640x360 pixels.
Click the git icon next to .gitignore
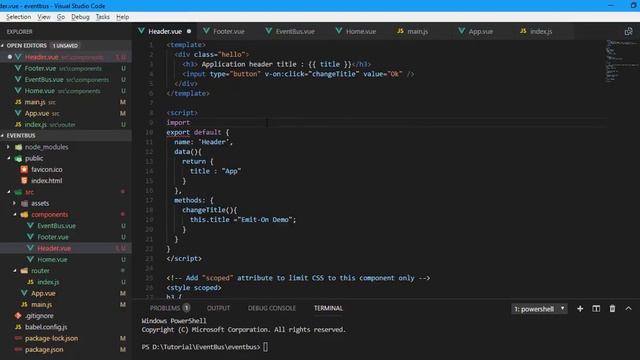18,316
